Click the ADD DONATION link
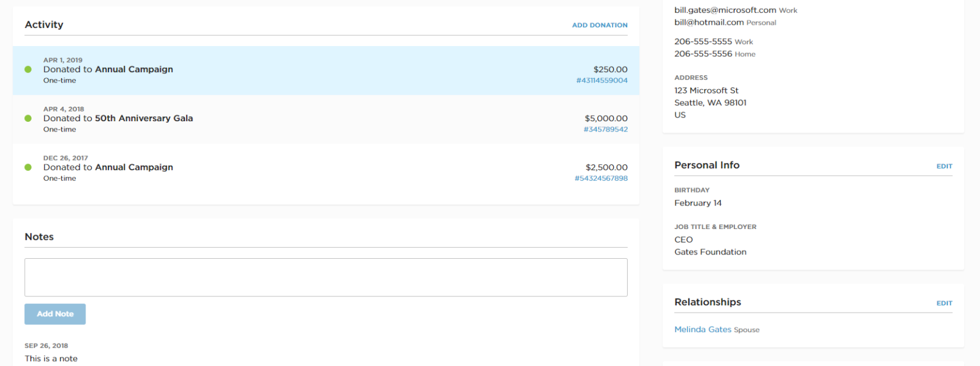 (599, 25)
